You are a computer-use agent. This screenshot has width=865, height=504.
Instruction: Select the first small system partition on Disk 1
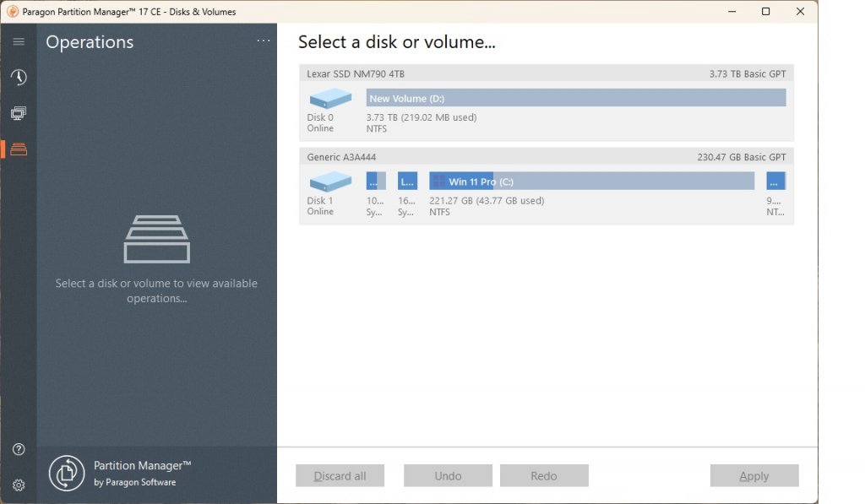pyautogui.click(x=376, y=182)
